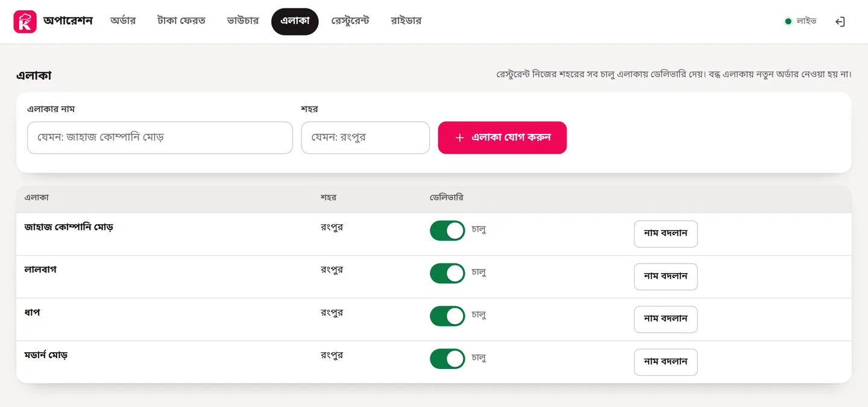Image resolution: width=868 pixels, height=407 pixels.
Task: Rename মডার্ন মোড় with নাম বদলান
Action: 665,362
